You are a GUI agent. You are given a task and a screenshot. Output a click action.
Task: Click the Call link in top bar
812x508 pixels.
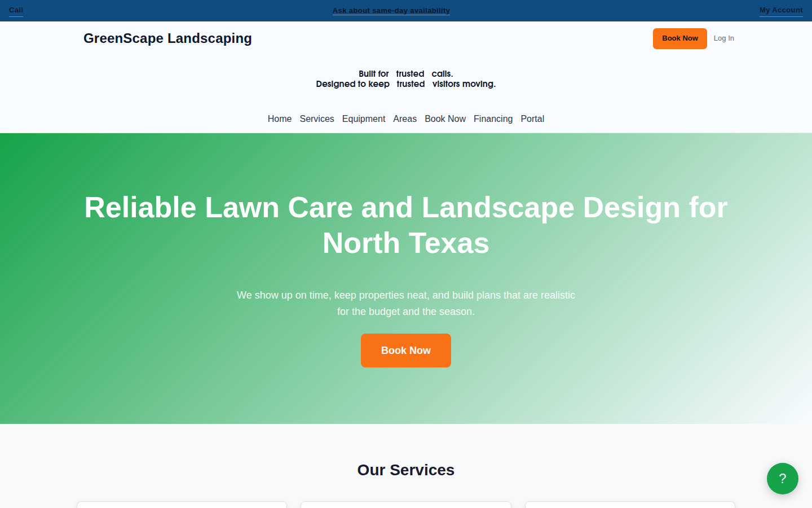click(15, 10)
